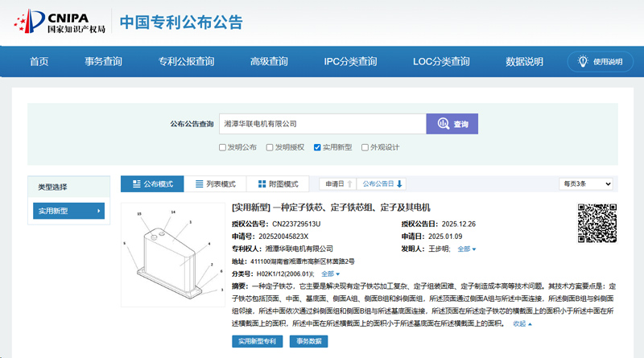Screen dimensions: 644x358
Task: Collapse the abstract with 收起
Action: [x=522, y=323]
